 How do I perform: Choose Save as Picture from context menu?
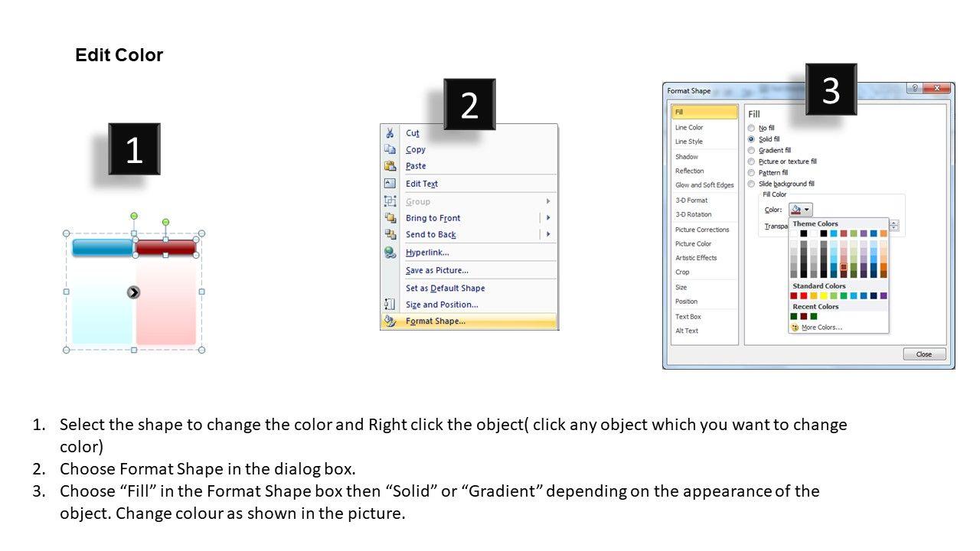[437, 270]
